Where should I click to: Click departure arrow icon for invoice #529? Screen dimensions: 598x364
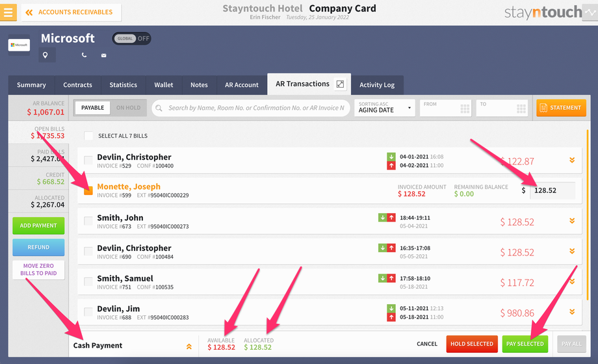pyautogui.click(x=391, y=165)
